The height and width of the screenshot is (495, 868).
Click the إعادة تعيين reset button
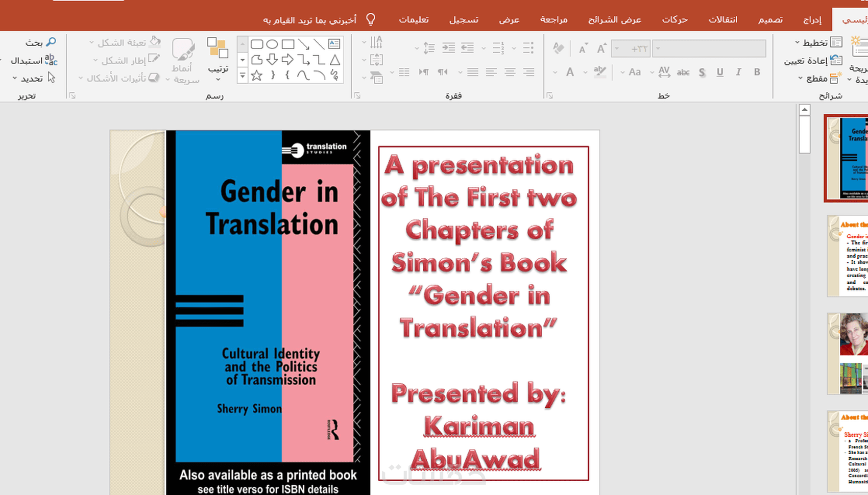(813, 60)
